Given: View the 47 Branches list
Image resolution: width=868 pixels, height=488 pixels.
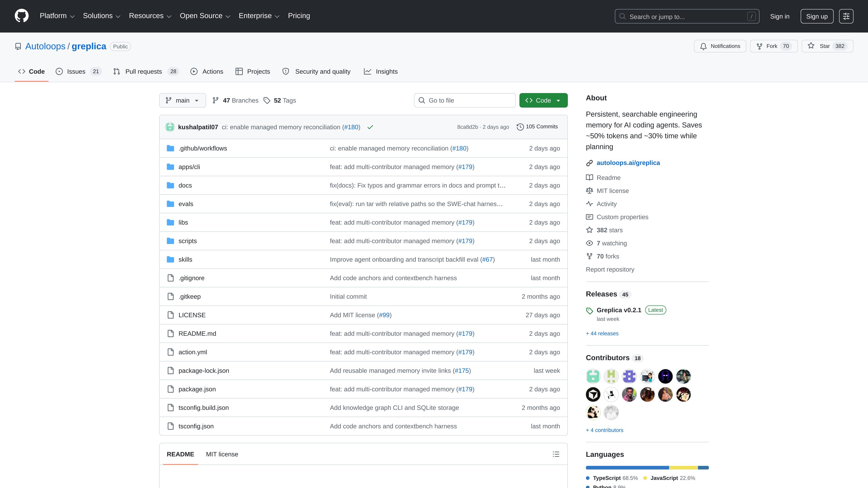Looking at the screenshot, I should (236, 100).
